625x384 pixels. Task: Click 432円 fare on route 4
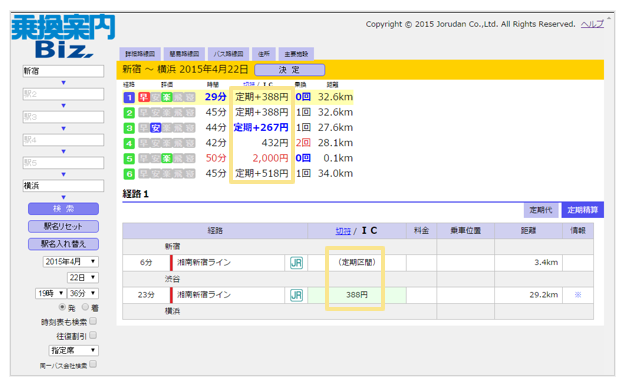[275, 143]
